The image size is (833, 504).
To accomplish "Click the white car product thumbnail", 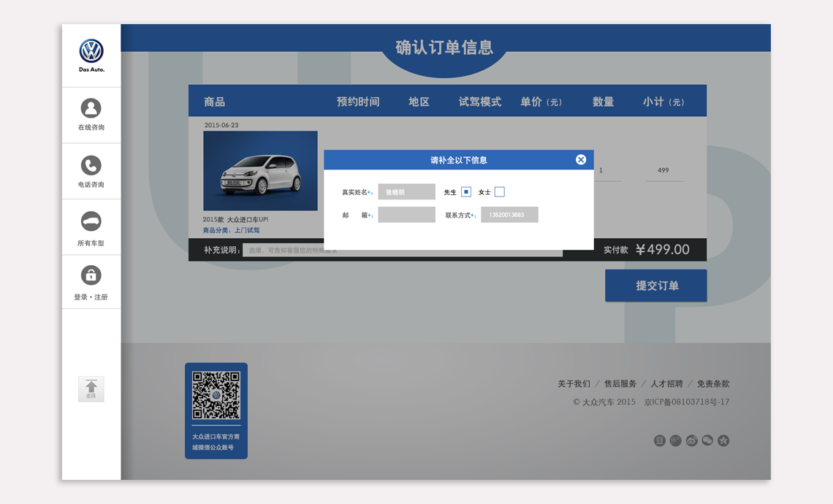I will [x=260, y=171].
